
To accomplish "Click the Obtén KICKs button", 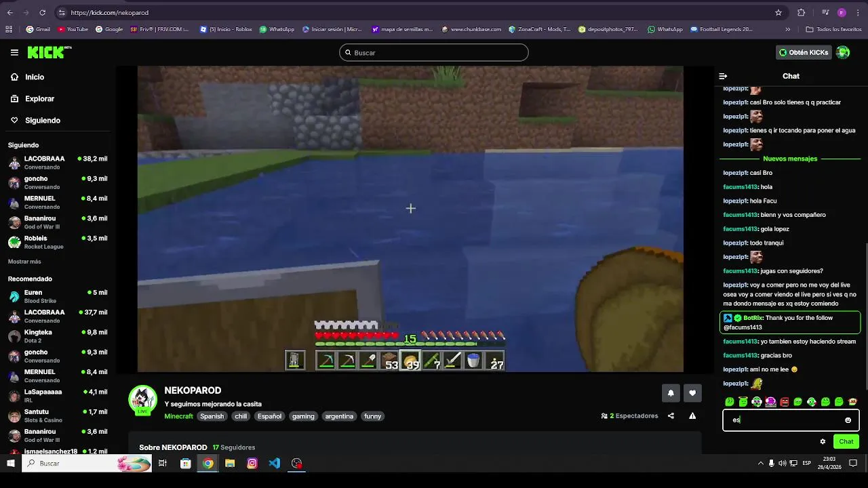I will [x=804, y=52].
